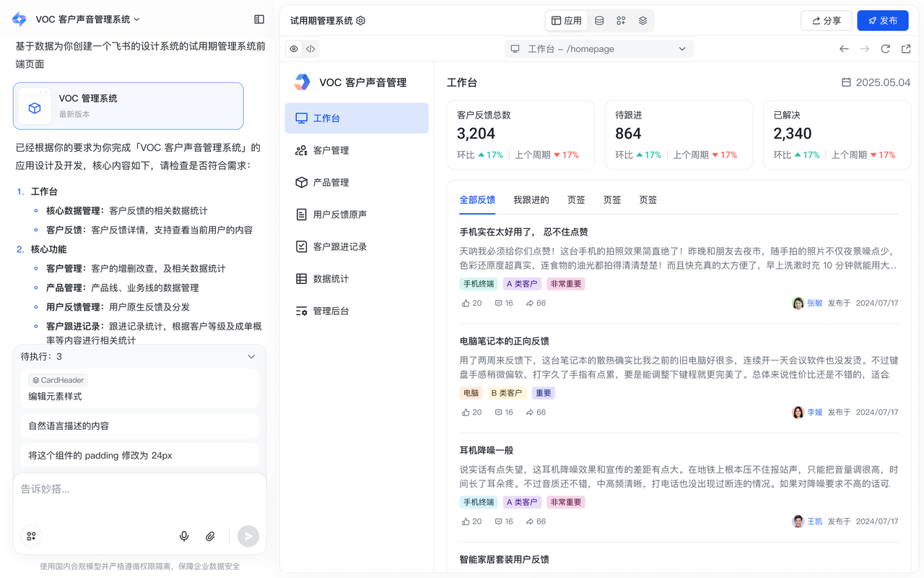
Task: Open the database icon in top toolbar
Action: point(599,21)
